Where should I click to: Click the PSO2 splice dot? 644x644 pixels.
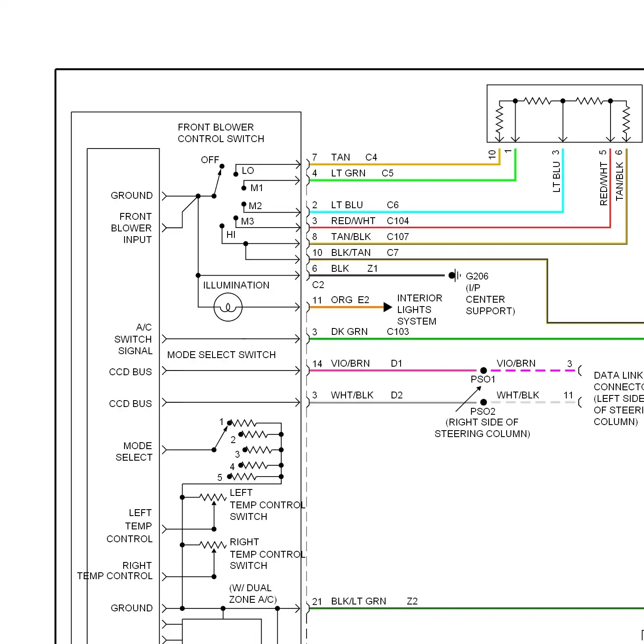483,402
